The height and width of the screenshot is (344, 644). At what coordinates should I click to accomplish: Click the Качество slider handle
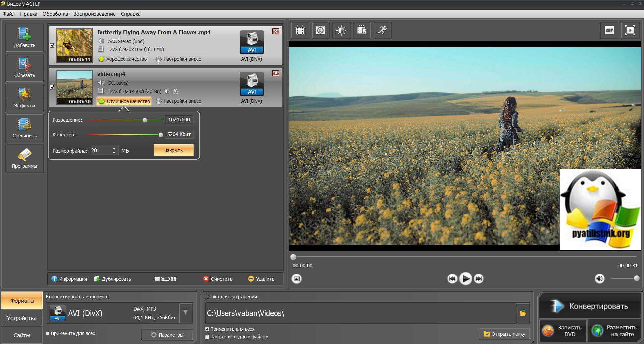(161, 135)
